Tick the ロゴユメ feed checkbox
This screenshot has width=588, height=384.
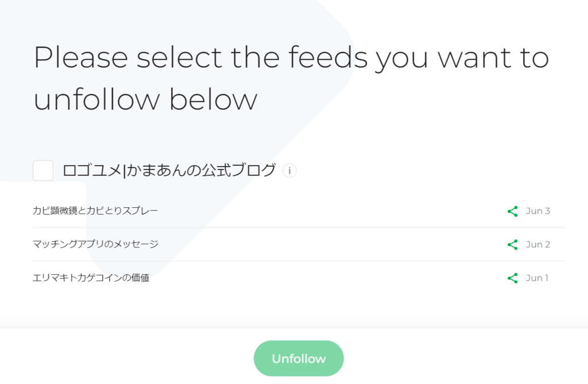tap(42, 170)
